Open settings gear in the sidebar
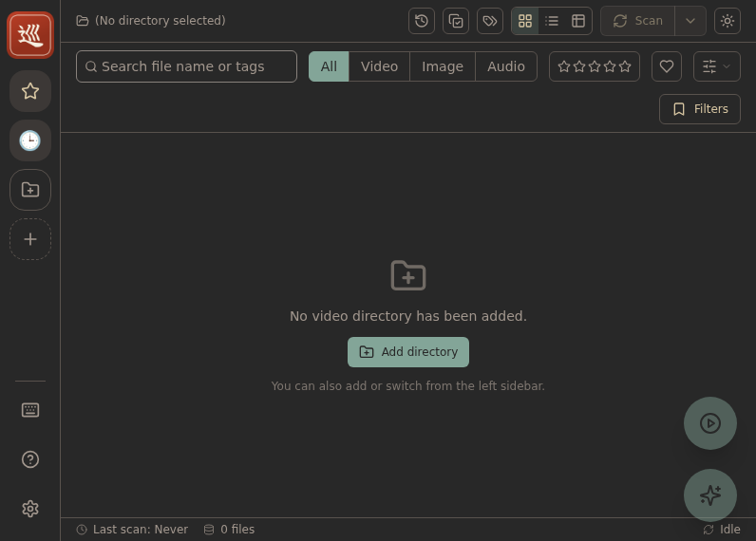Screen dimensions: 756x541 30,509
